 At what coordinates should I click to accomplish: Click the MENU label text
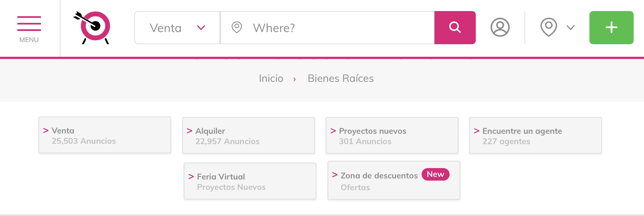tap(29, 40)
